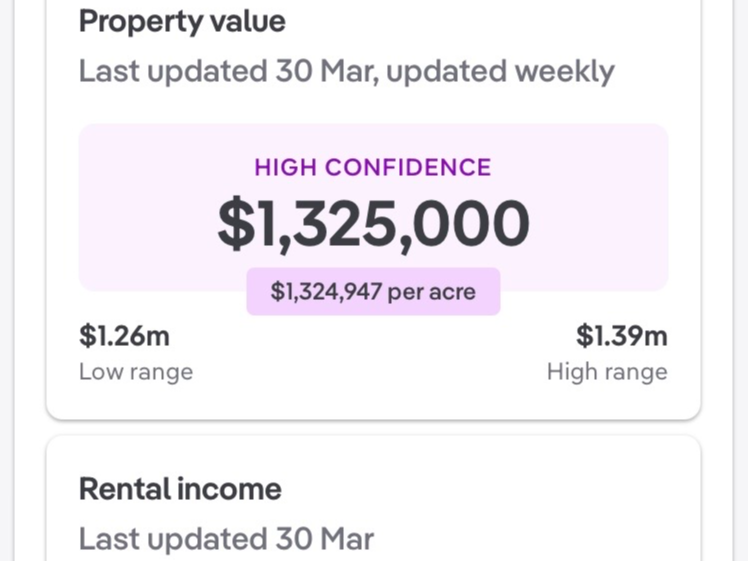Select the $1.39m high estimate
Image resolution: width=749 pixels, height=561 pixels.
[x=621, y=336]
